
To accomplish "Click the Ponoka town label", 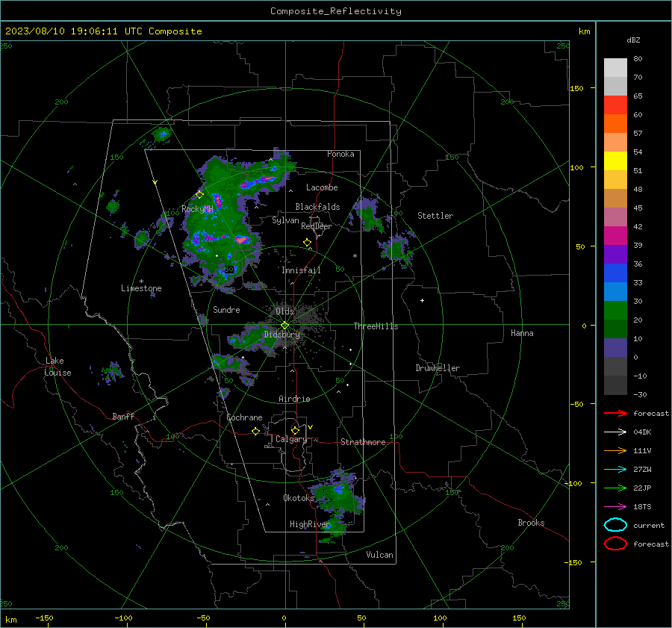I will pyautogui.click(x=340, y=154).
